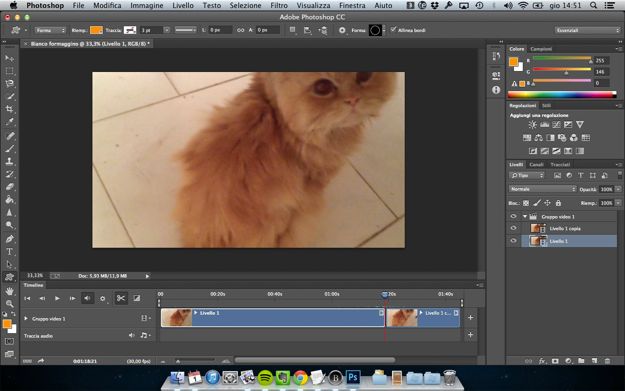Toggle lock transparent pixels icon
The image size is (625, 391).
526,203
